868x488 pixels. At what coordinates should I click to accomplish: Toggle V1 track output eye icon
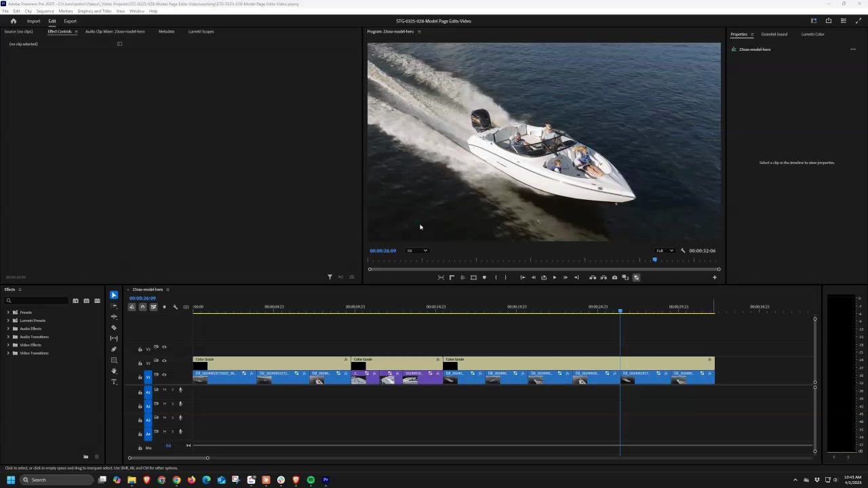point(164,375)
